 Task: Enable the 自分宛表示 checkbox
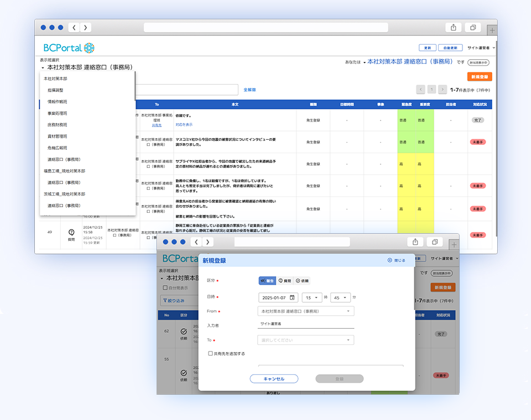click(165, 288)
